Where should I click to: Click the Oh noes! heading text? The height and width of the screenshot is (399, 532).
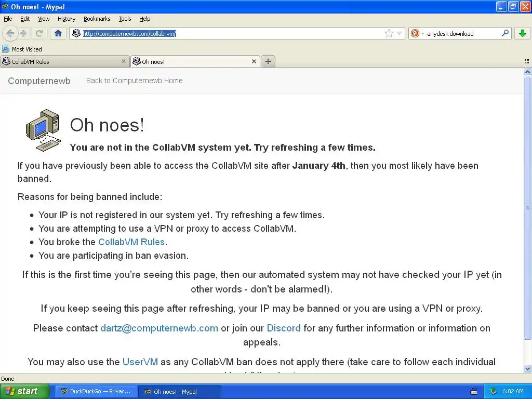[107, 125]
